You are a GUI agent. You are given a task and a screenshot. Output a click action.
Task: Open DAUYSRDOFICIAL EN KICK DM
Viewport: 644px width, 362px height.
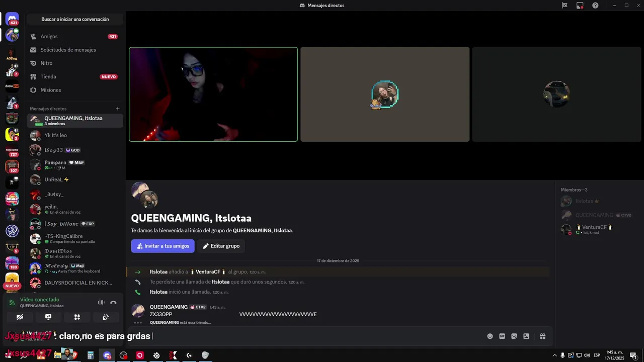click(x=74, y=283)
